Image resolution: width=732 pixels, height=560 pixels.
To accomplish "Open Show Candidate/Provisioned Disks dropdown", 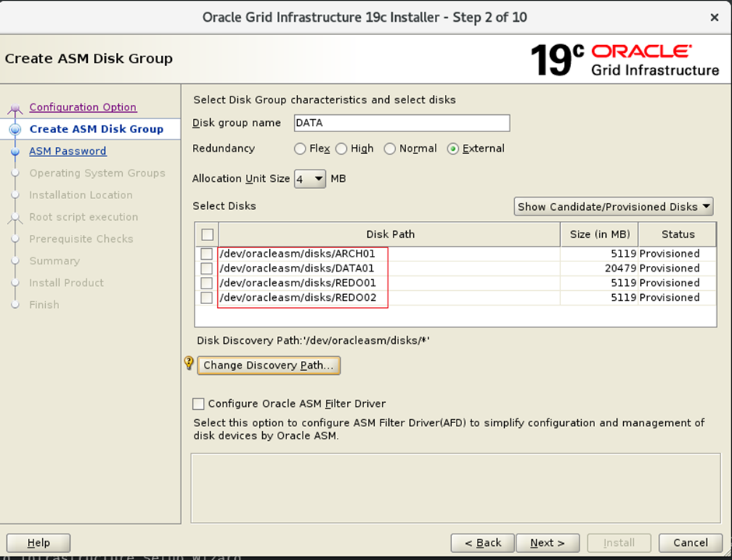I will [614, 206].
